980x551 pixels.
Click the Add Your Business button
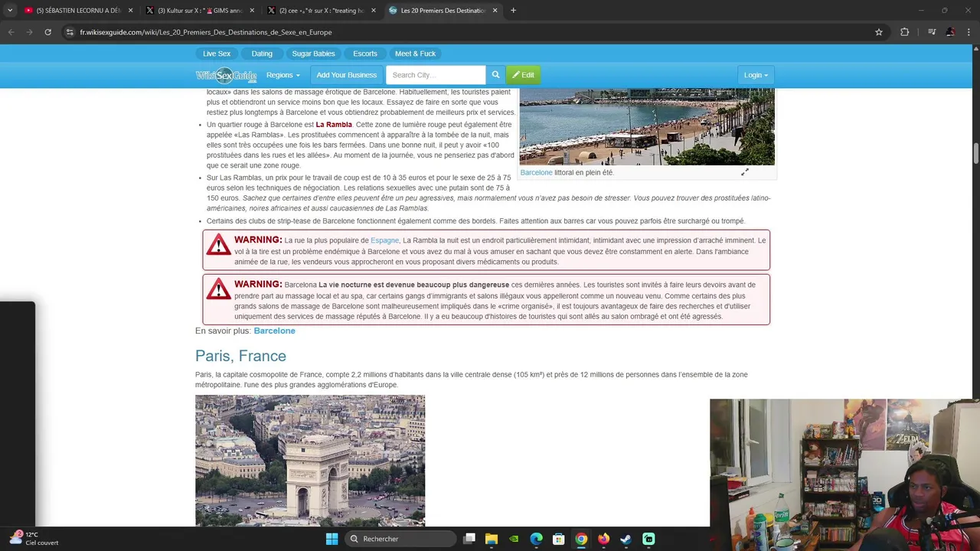click(x=347, y=75)
